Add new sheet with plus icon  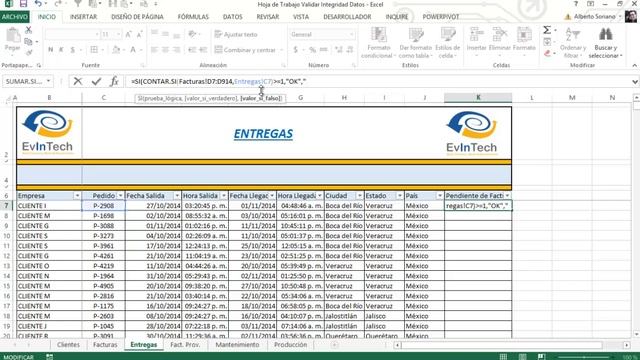(334, 345)
